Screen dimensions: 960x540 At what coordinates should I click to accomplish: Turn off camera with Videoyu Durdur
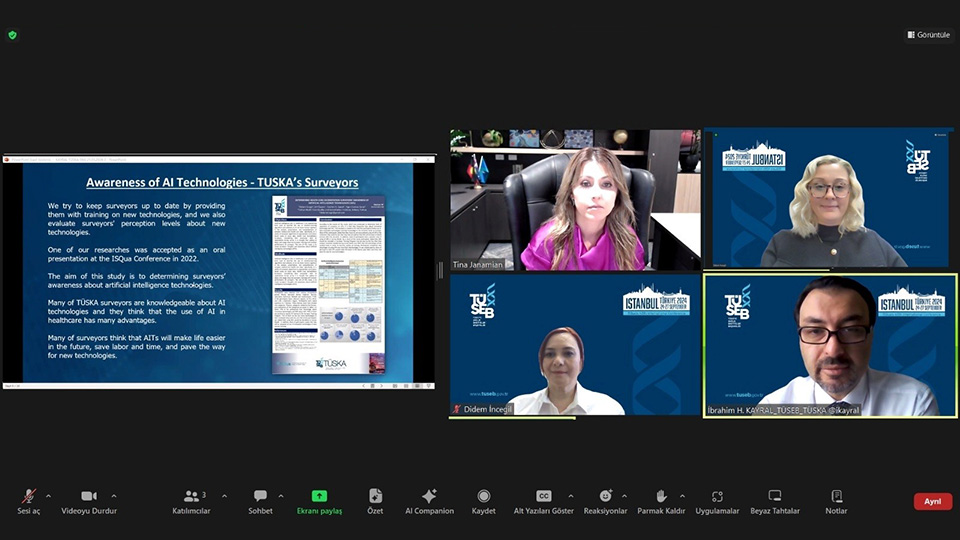(89, 501)
